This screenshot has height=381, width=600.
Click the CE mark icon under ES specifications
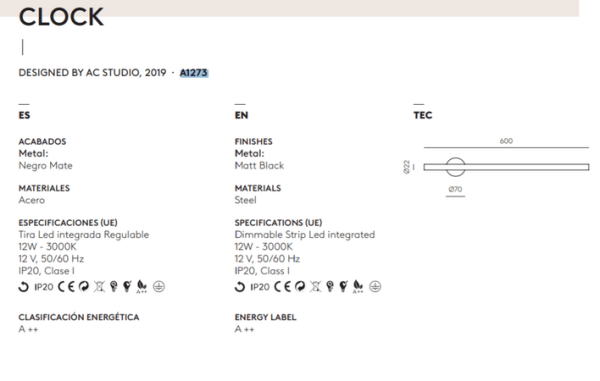pyautogui.click(x=66, y=287)
